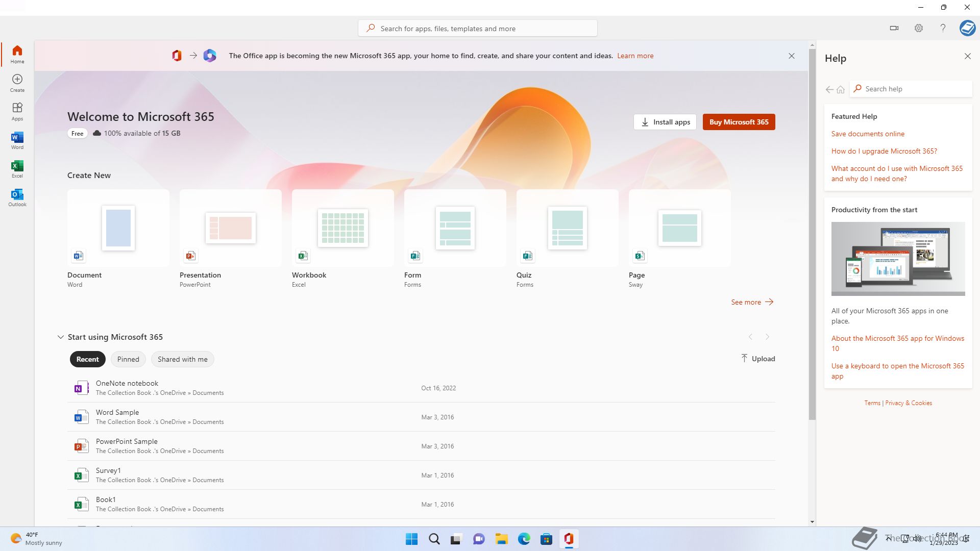Click the PowerPoint Sample file icon
Viewport: 980px width, 551px height.
[x=81, y=446]
